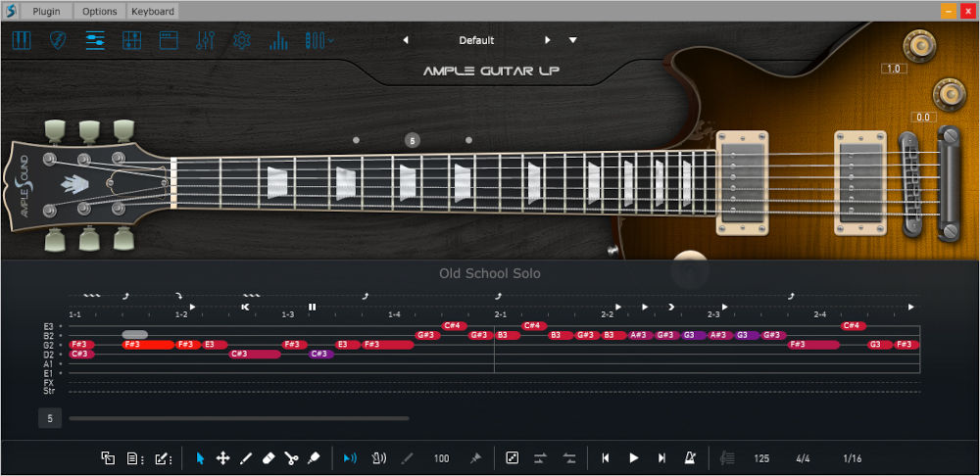Play the riff
Viewport: 980px width, 476px height.
pos(634,458)
